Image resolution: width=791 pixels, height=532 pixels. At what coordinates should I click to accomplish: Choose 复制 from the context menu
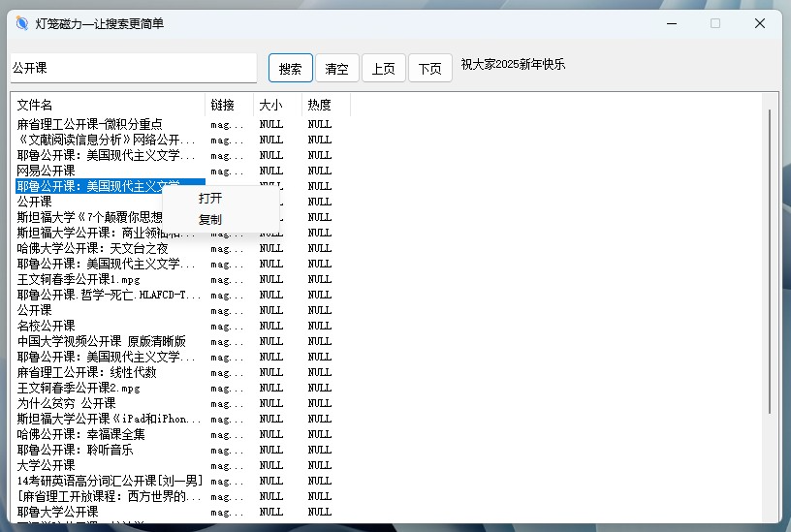point(210,220)
